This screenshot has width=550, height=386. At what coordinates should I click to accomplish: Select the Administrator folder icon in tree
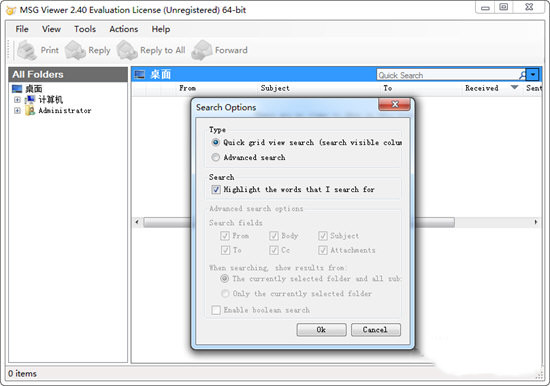[30, 111]
